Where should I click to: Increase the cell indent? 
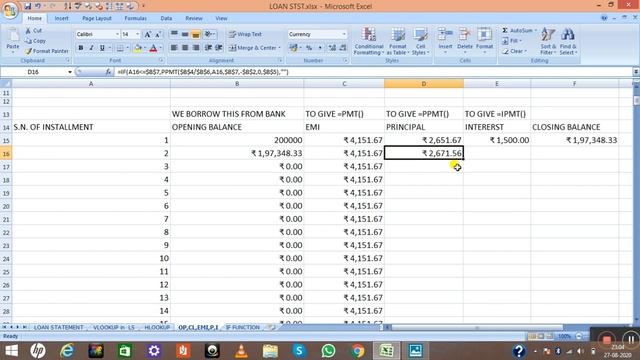click(219, 48)
